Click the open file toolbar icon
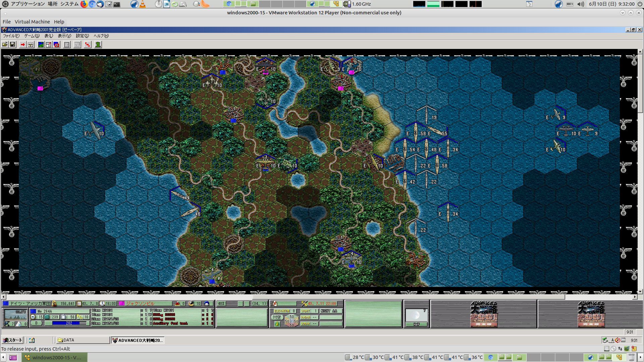 (x=5, y=45)
